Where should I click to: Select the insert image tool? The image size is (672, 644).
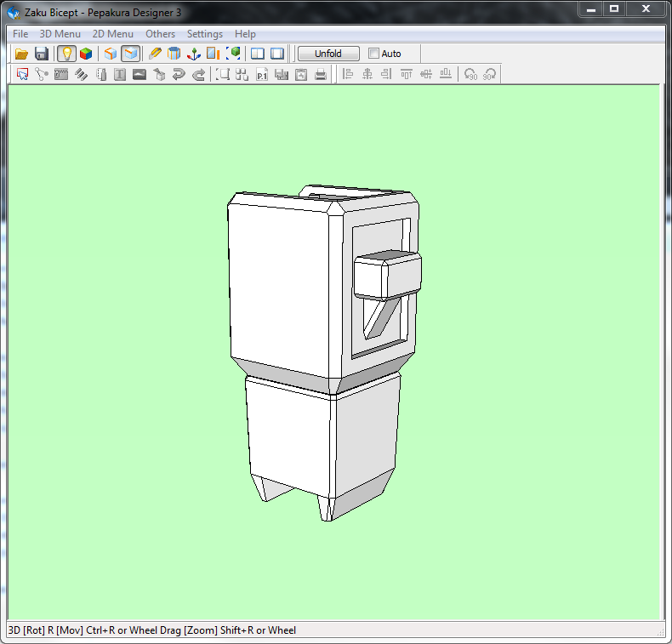click(x=140, y=74)
